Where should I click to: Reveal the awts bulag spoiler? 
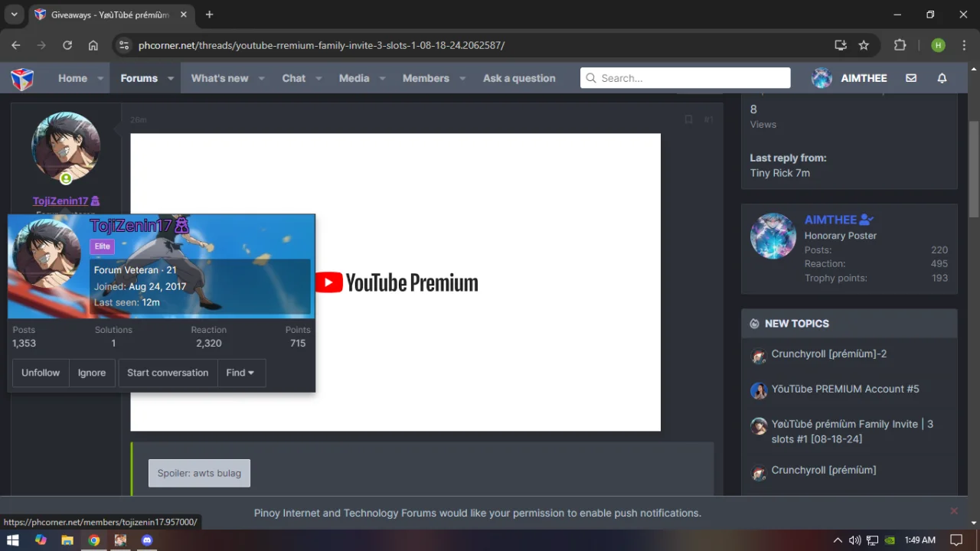click(x=199, y=473)
